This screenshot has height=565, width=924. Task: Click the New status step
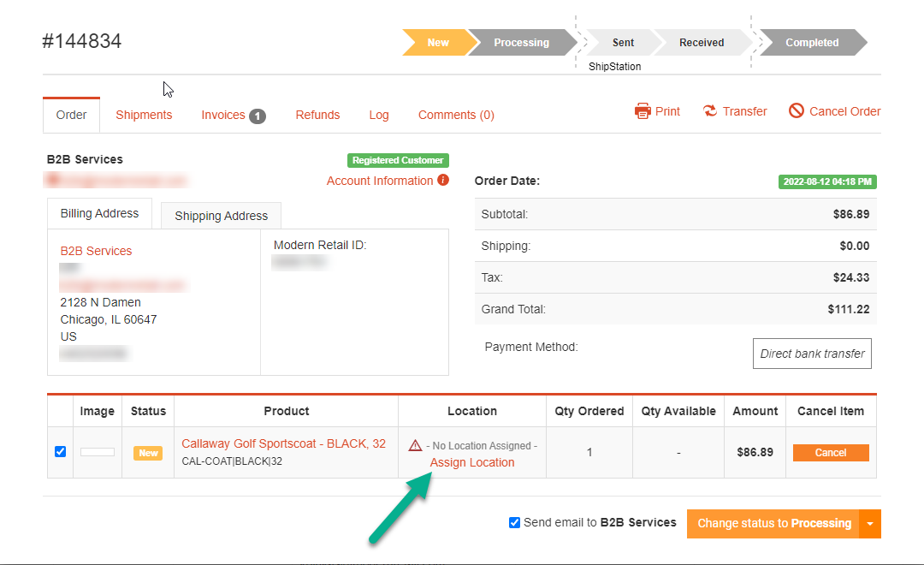(x=438, y=43)
